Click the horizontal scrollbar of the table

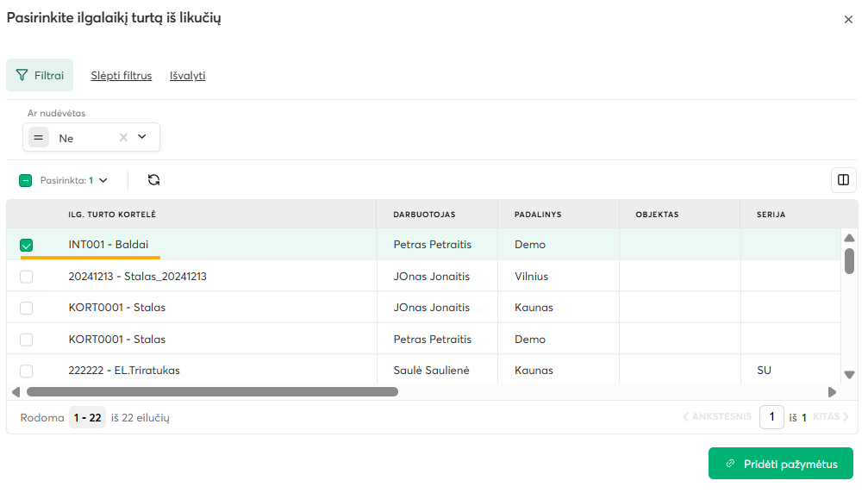click(212, 391)
